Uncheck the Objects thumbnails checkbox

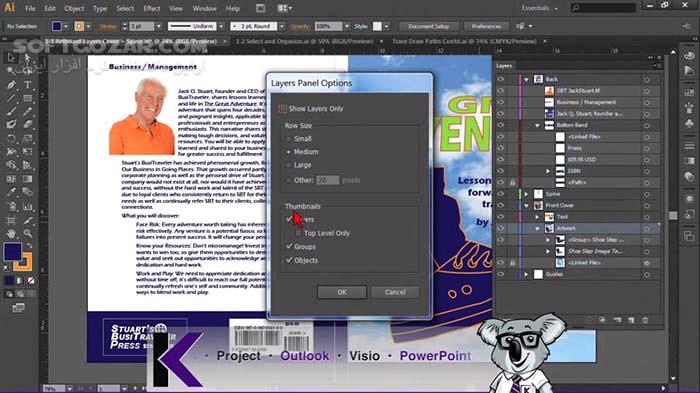point(289,260)
